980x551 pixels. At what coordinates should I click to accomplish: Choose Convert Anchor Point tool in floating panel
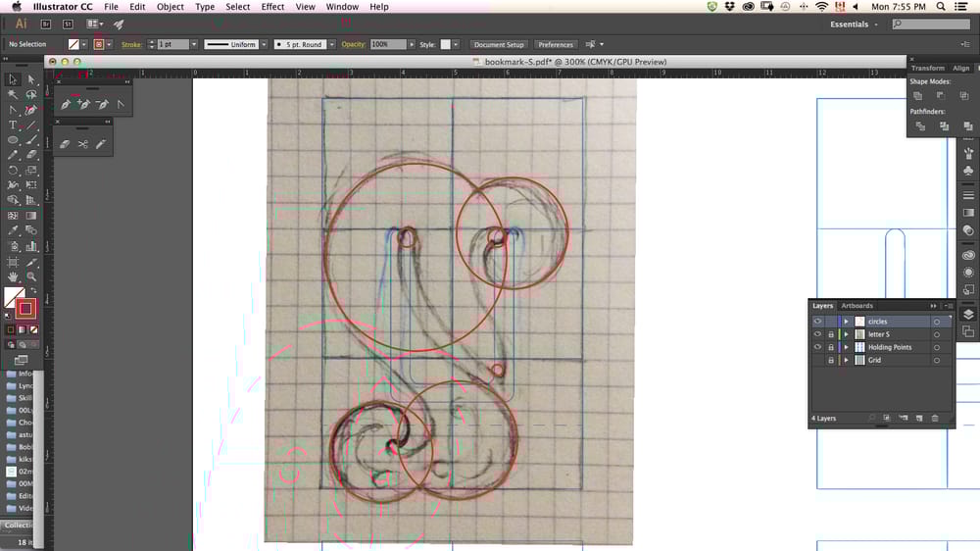(x=121, y=105)
